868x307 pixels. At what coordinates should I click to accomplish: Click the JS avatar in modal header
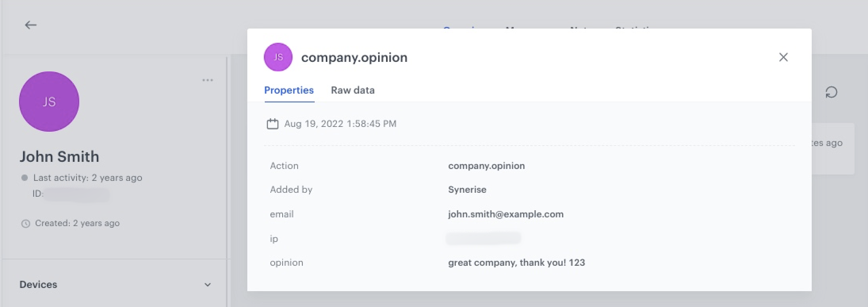(278, 57)
